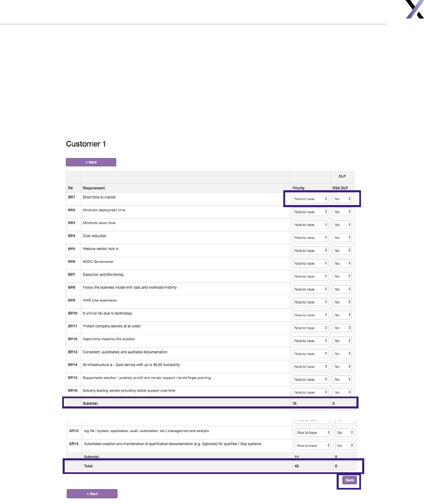Click the bottom Back button
The image size is (424, 504).
click(92, 494)
